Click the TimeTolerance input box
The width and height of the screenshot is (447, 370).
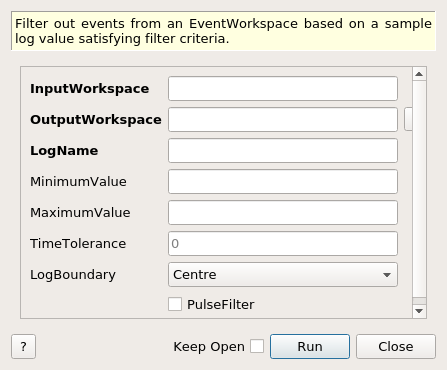coord(283,244)
